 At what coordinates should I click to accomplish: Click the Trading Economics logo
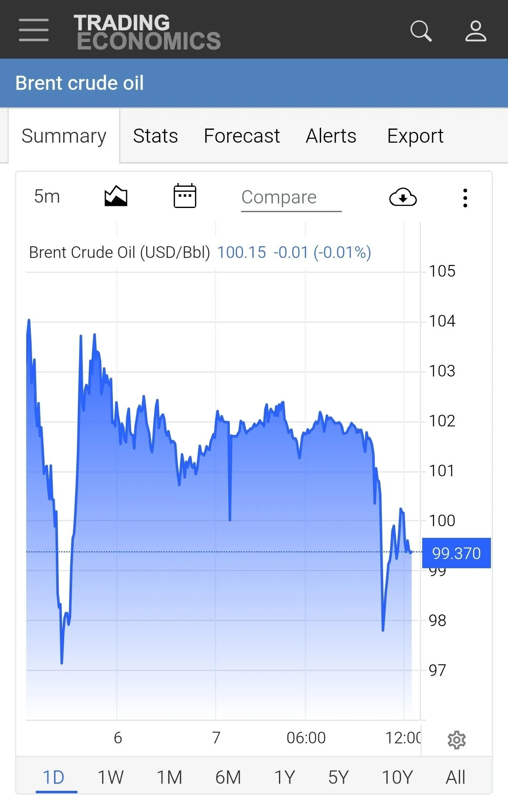pos(147,32)
